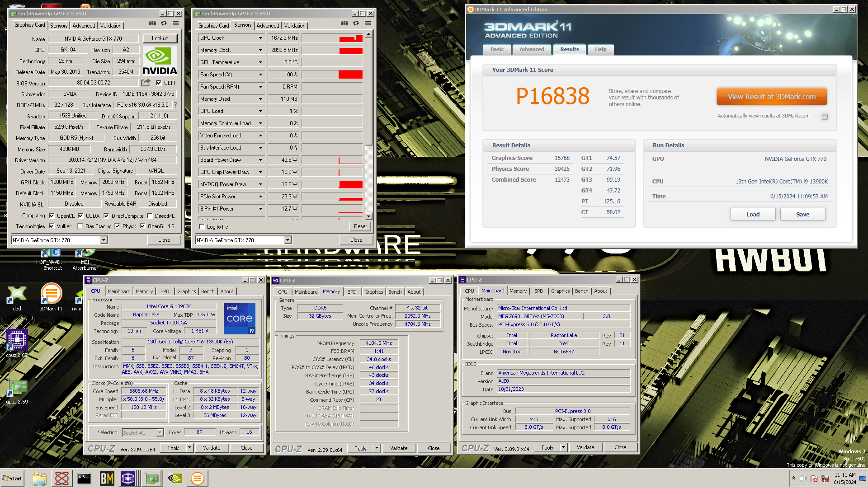868x488 pixels.
Task: Switch to Bench tab in CPU-Z Mainboard window
Action: 581,291
